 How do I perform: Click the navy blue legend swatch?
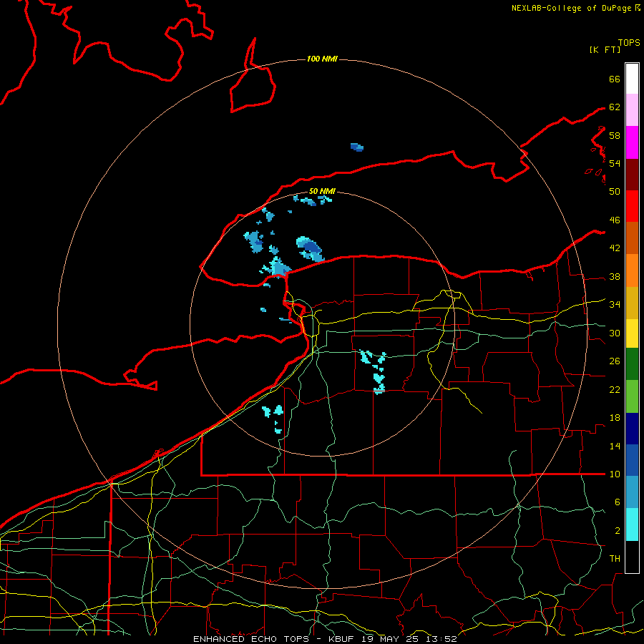click(x=632, y=429)
